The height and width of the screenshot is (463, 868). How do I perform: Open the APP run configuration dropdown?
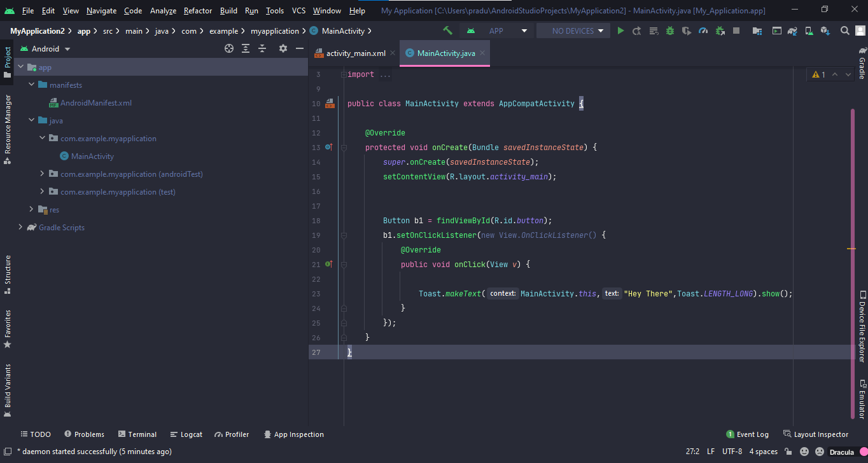(497, 31)
